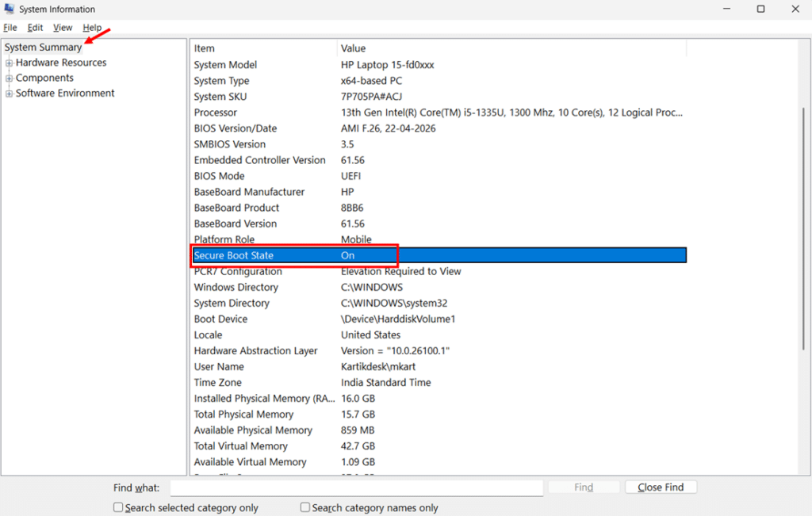Close the System Information window
The width and height of the screenshot is (812, 516).
(x=795, y=9)
